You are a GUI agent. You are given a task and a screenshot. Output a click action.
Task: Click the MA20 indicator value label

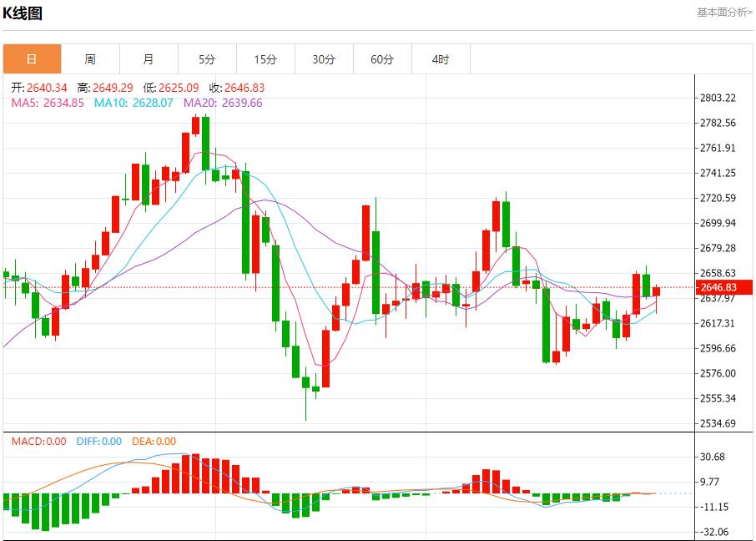[223, 103]
